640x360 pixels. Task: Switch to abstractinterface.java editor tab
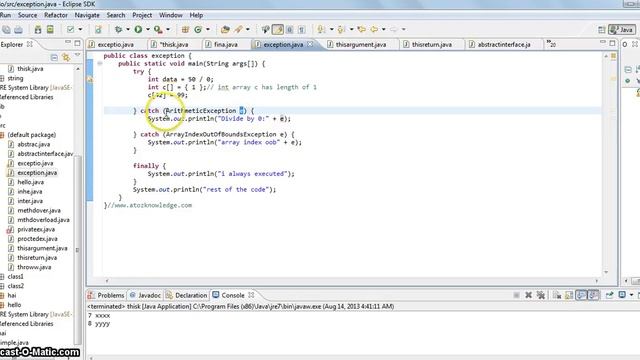tap(504, 44)
